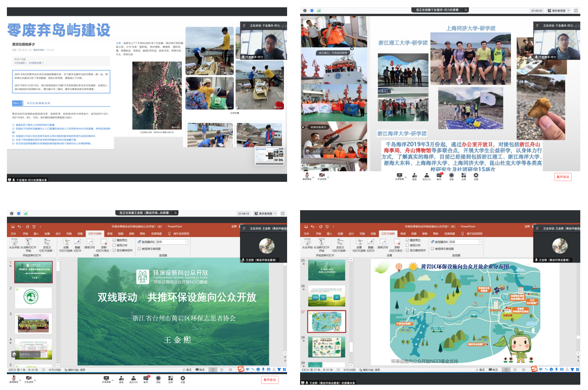
Task: Select 动画 tab in the slide-37 PowerPoint
Action: 373,234
